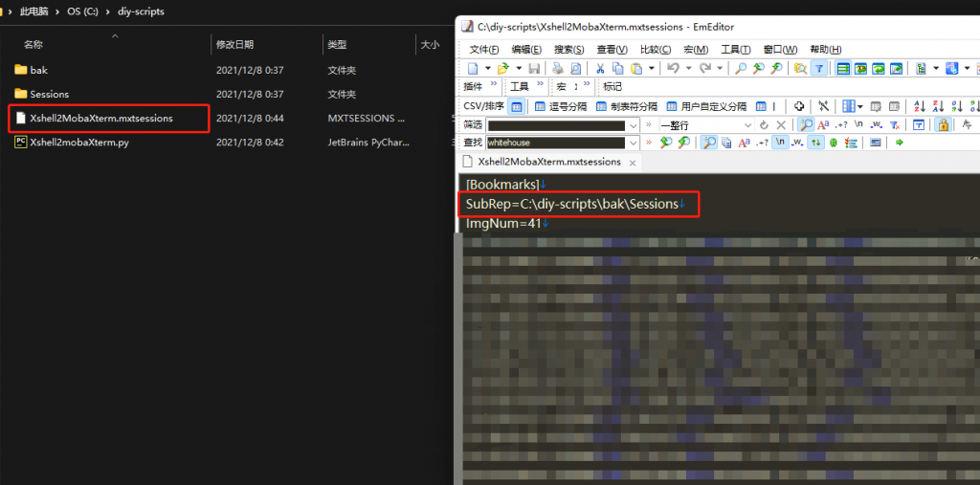Click the green arrow icon in the find bar

point(900,143)
